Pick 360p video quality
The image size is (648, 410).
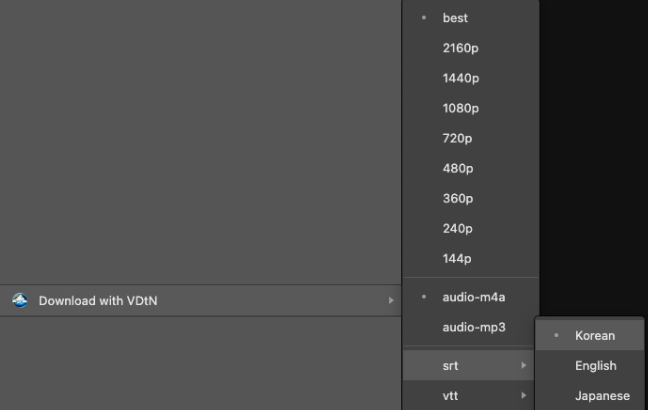pos(457,198)
